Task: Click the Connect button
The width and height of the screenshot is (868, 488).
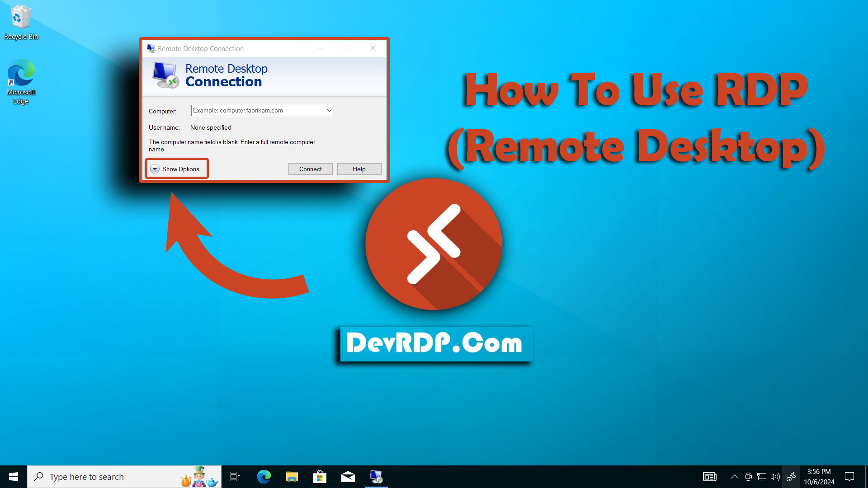Action: [x=310, y=169]
